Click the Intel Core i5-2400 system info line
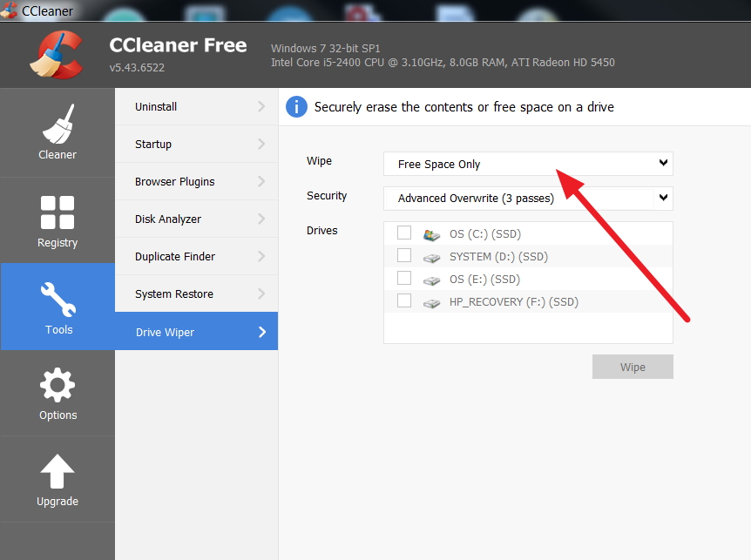 click(443, 62)
